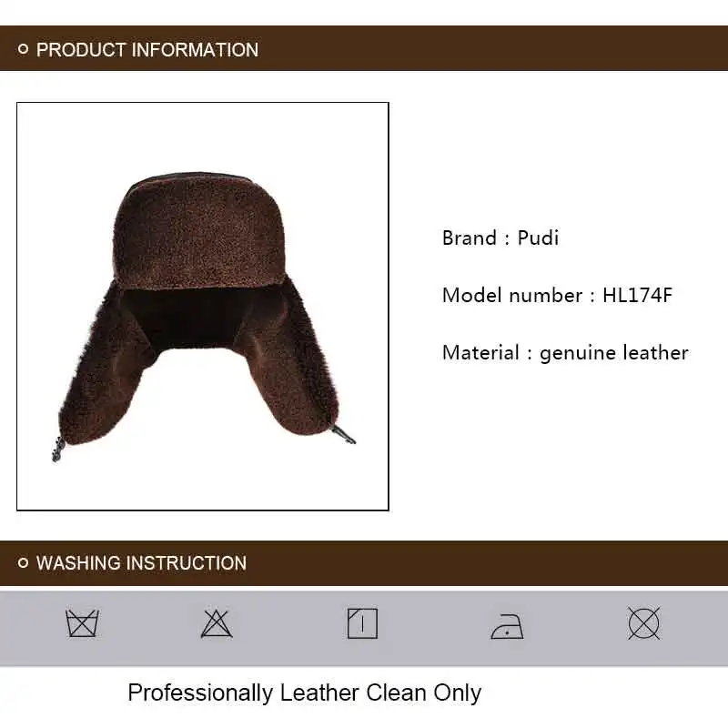Click the Material : genuine leather text
Screen dimensions: 728x728
pos(565,353)
